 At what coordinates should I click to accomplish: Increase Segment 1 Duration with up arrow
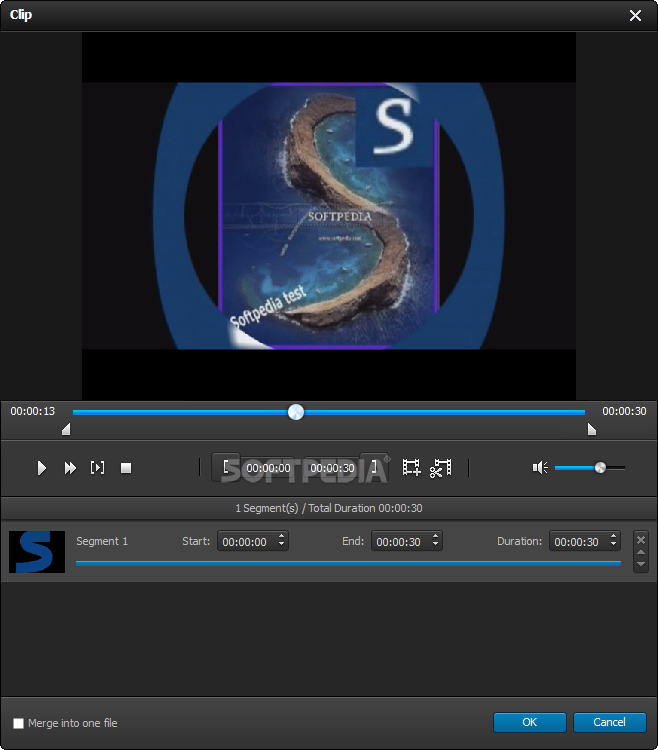click(x=614, y=536)
